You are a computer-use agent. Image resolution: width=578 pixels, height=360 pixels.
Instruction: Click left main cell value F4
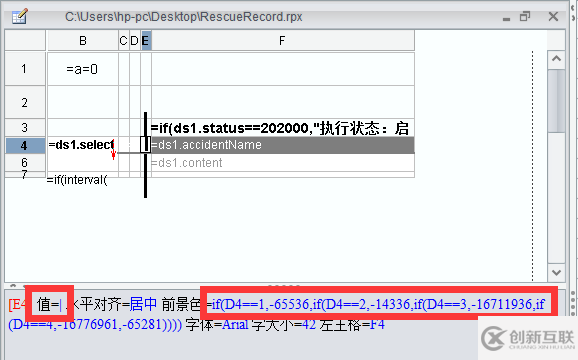pyautogui.click(x=376, y=325)
